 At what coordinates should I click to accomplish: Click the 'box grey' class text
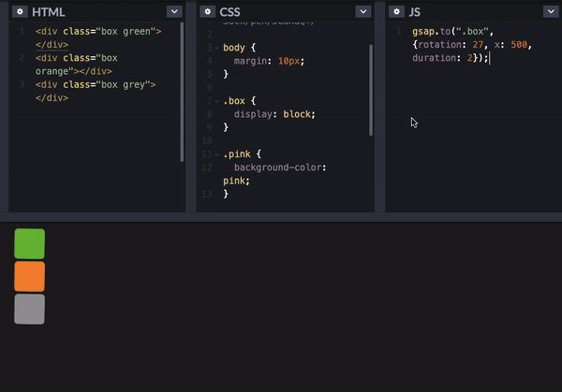[124, 85]
